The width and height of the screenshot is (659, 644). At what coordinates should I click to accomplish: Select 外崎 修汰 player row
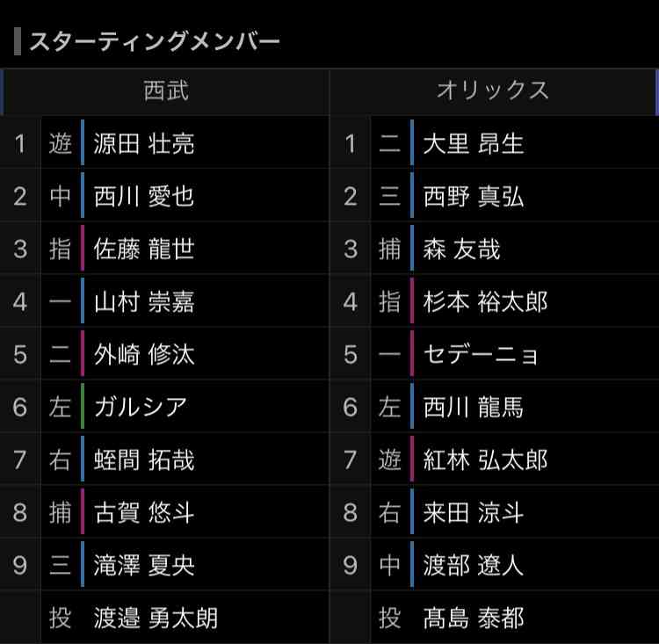pyautogui.click(x=144, y=354)
